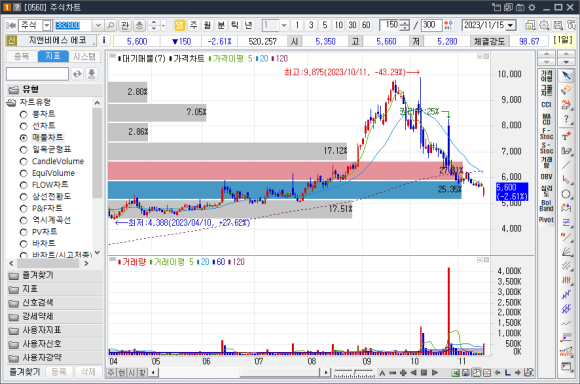The width and height of the screenshot is (580, 384).
Task: Expand the 주식 market type dropdown
Action: 47,25
